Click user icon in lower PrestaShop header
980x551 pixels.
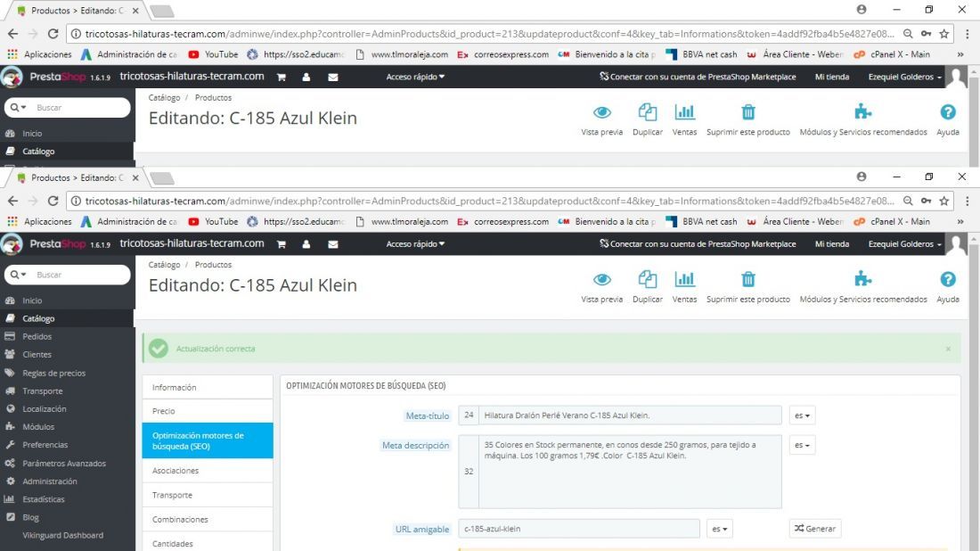(x=306, y=244)
